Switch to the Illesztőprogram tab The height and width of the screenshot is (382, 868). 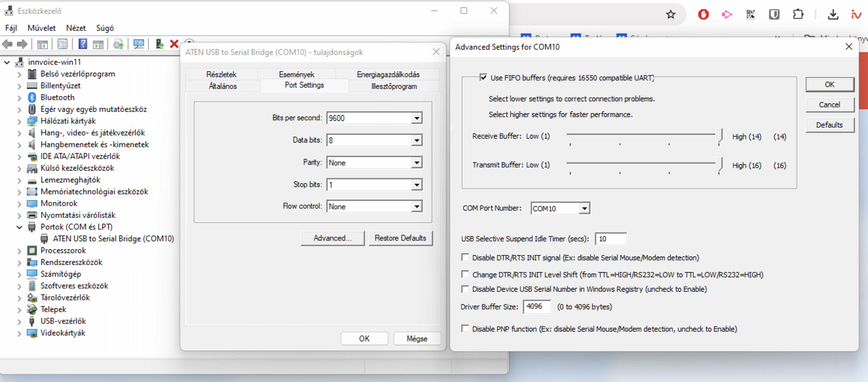pos(394,86)
